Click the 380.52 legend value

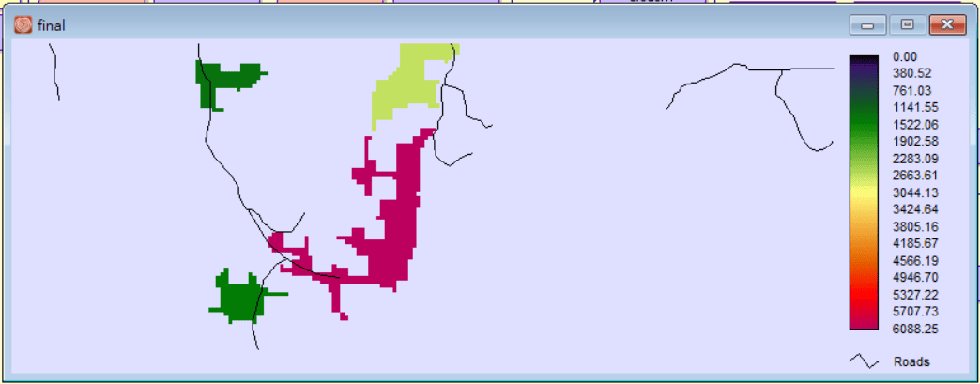(912, 74)
